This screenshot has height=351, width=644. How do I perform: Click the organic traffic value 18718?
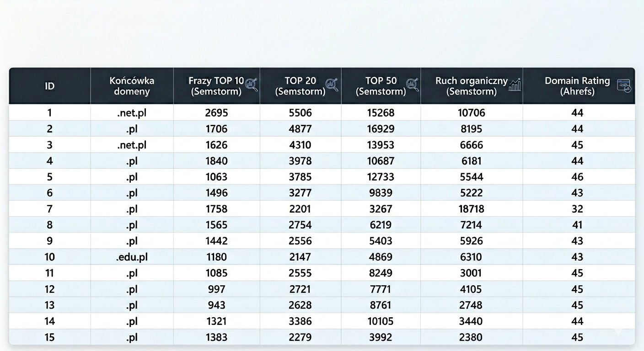tap(471, 209)
